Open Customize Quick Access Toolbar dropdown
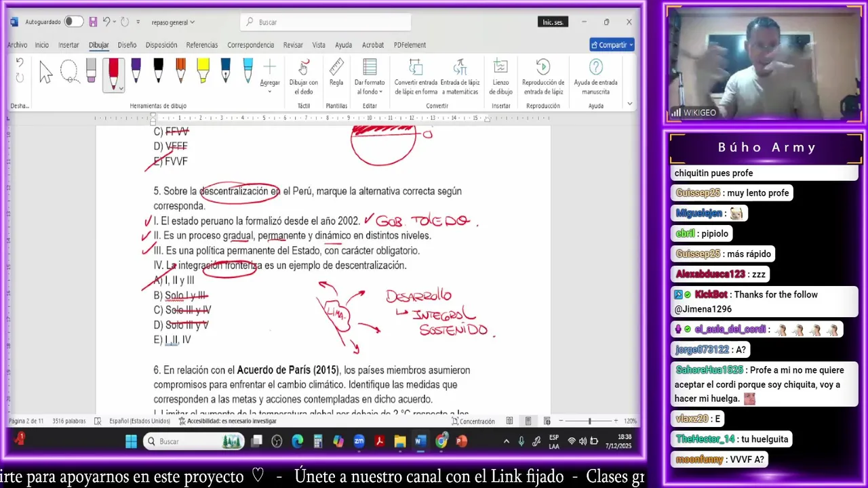868x488 pixels. click(x=138, y=22)
